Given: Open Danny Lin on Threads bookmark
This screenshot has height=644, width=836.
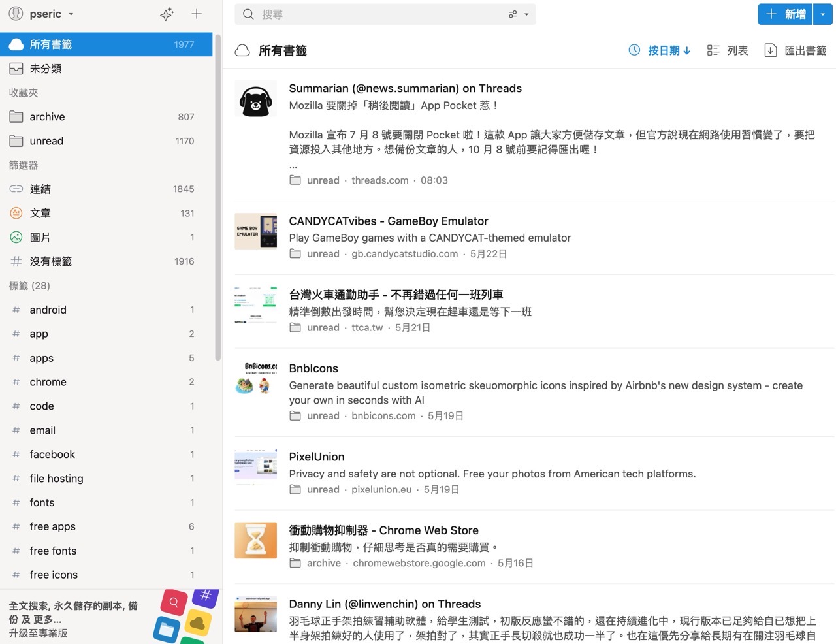Looking at the screenshot, I should [385, 604].
